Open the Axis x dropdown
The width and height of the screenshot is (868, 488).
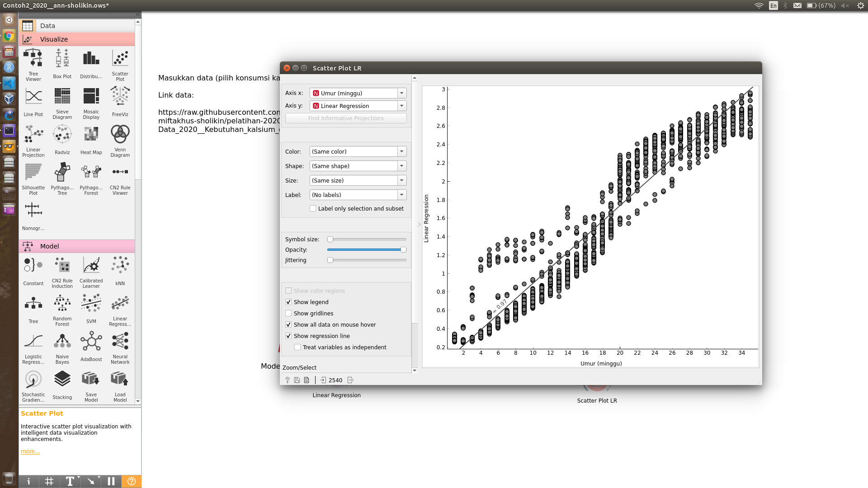tap(358, 93)
